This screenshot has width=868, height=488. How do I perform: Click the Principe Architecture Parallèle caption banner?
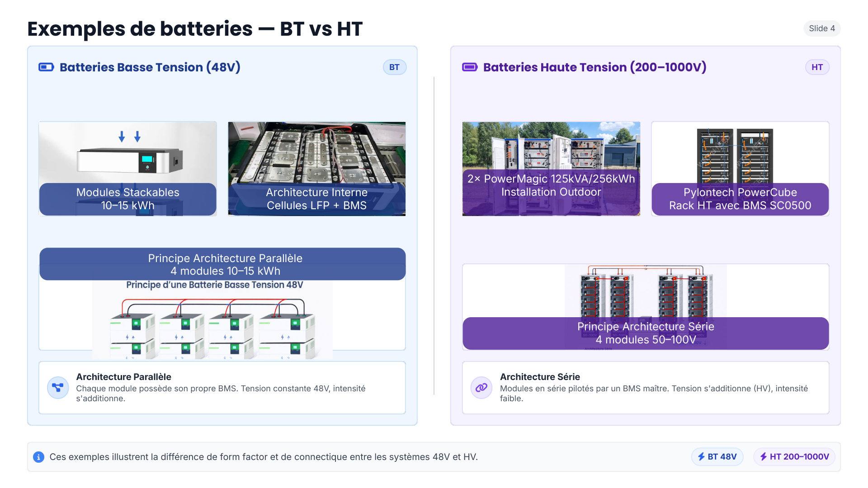click(222, 264)
